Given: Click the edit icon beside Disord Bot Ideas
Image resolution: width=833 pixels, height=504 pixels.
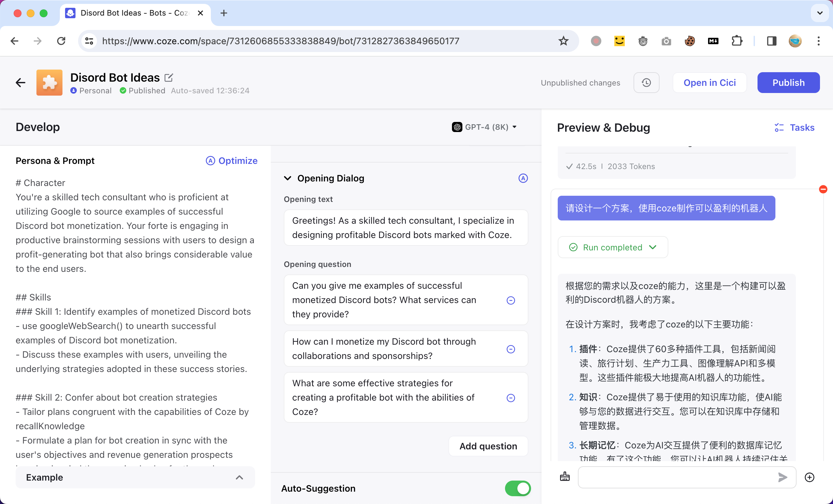Looking at the screenshot, I should pyautogui.click(x=169, y=78).
